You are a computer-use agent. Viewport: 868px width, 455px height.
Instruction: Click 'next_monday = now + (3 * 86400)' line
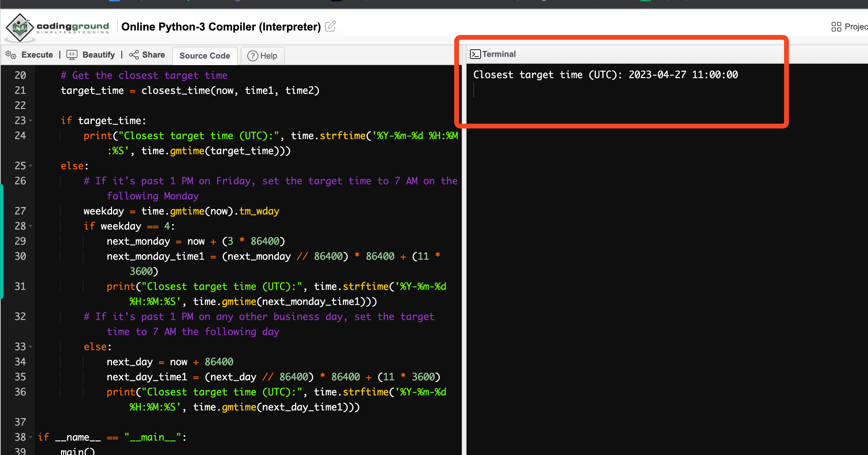click(x=196, y=241)
